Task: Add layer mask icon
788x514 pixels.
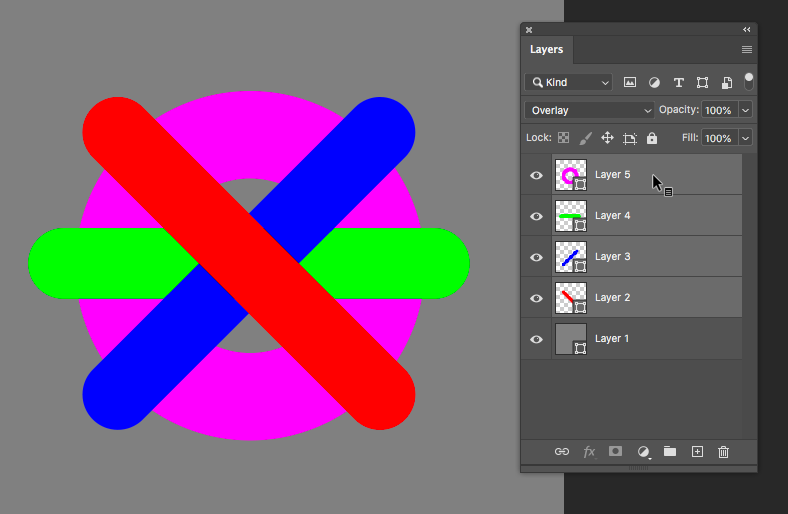Action: 615,451
